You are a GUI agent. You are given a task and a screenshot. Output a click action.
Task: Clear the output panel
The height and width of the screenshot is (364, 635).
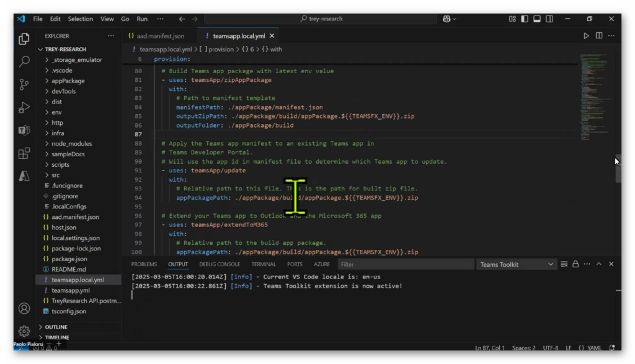point(564,264)
